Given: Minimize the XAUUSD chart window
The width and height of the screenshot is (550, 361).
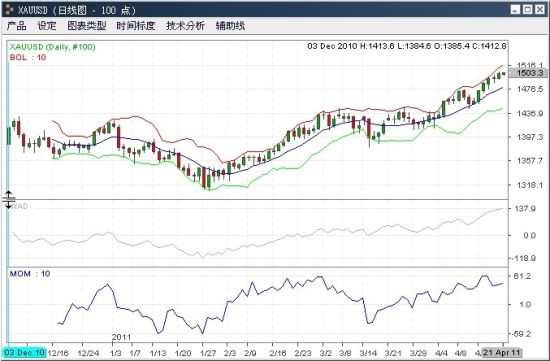Looking at the screenshot, I should coord(515,9).
